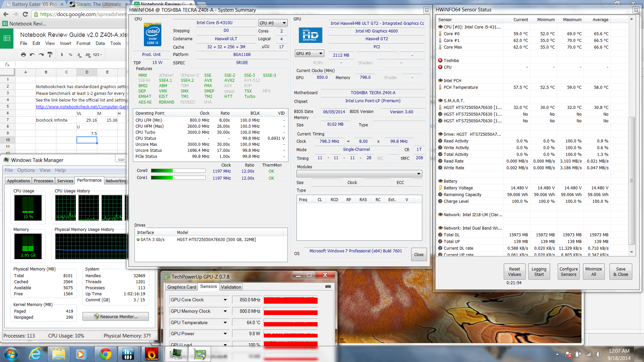Open GPU Power sensor dropdown
This screenshot has height=362, width=644.
click(225, 334)
